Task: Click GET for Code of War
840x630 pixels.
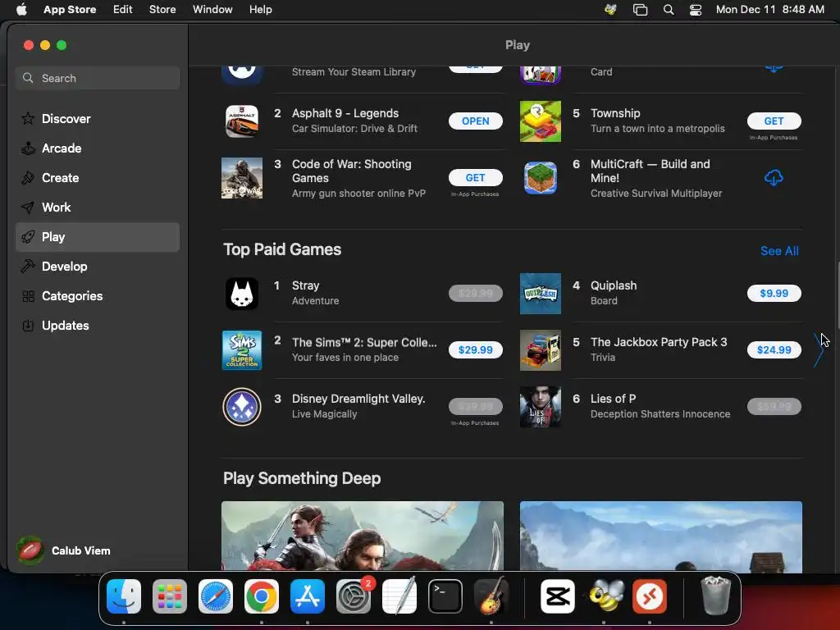Action: click(x=475, y=177)
